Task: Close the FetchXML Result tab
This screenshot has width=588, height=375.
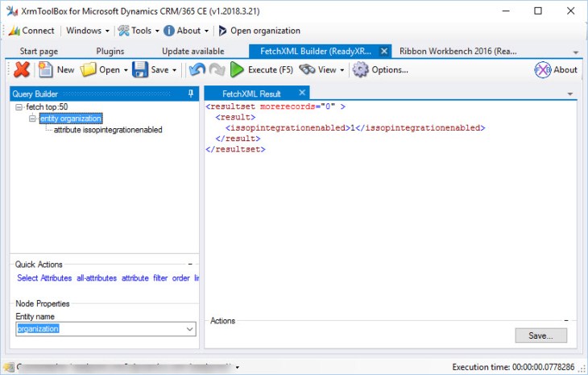Action: point(302,94)
